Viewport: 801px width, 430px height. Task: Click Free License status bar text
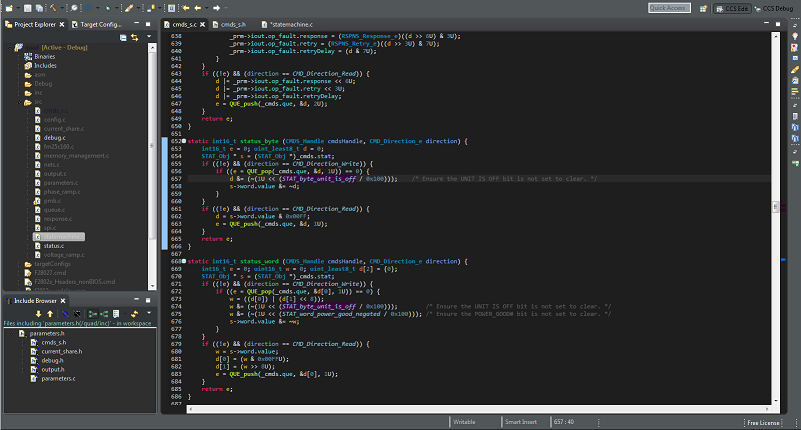[x=763, y=422]
